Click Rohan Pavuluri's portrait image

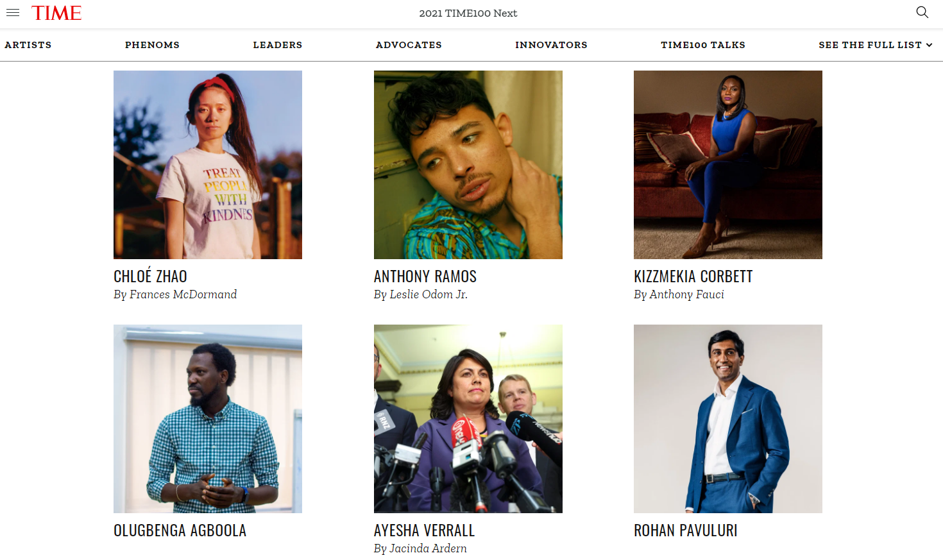[x=728, y=419]
